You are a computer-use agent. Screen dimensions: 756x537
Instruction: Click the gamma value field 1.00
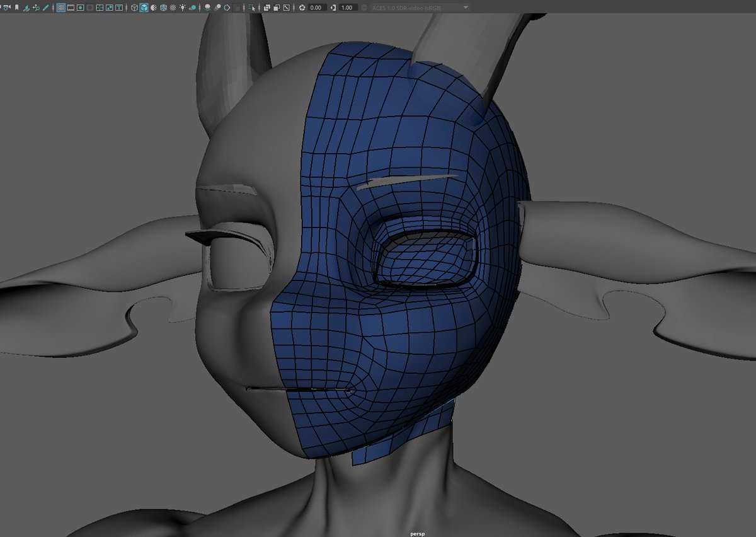coord(348,8)
